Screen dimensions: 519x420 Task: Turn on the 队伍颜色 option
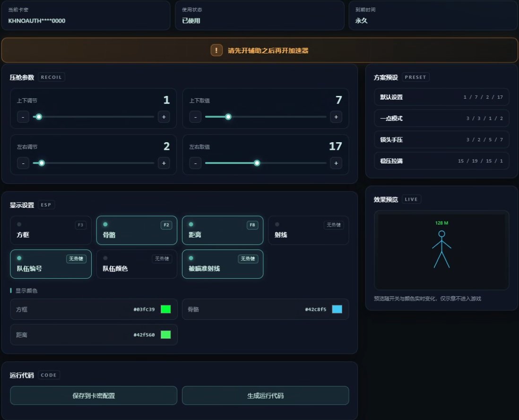pyautogui.click(x=137, y=264)
